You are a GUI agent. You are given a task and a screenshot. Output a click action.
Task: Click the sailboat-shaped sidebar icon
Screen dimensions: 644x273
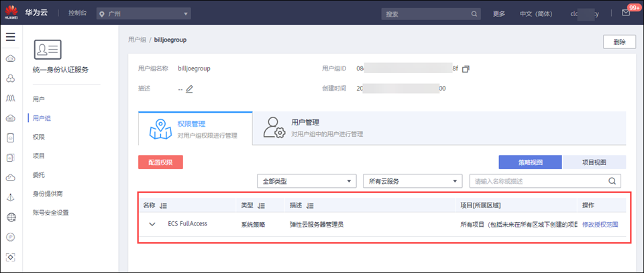(11, 197)
